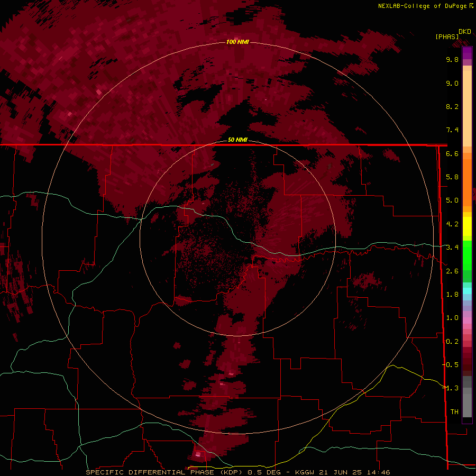Click the NEXLAB-College of DuPage watermark text

click(x=422, y=6)
